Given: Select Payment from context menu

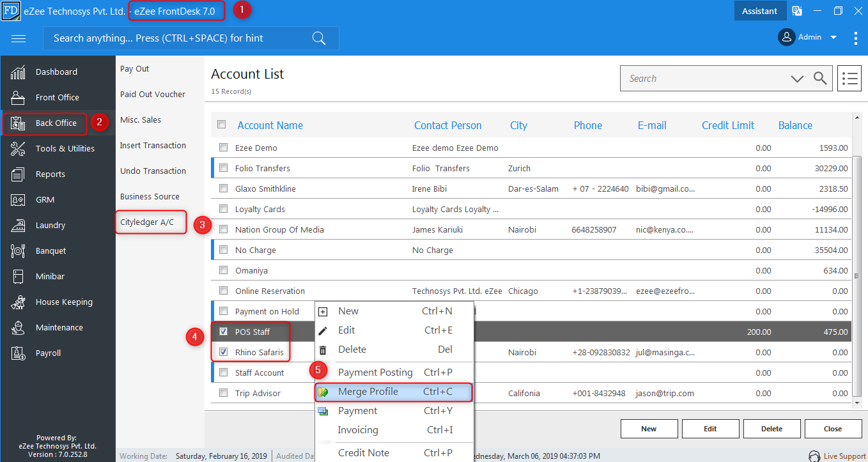Looking at the screenshot, I should coord(394,411).
